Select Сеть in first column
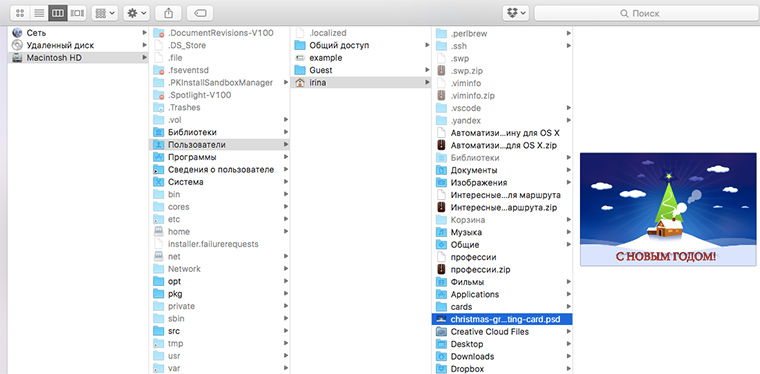 (x=79, y=32)
